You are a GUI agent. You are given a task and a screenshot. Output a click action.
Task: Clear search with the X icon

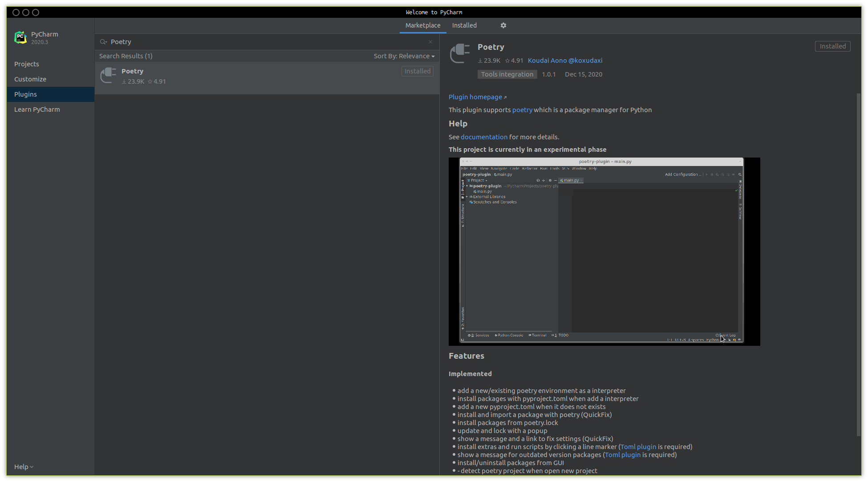pos(430,42)
